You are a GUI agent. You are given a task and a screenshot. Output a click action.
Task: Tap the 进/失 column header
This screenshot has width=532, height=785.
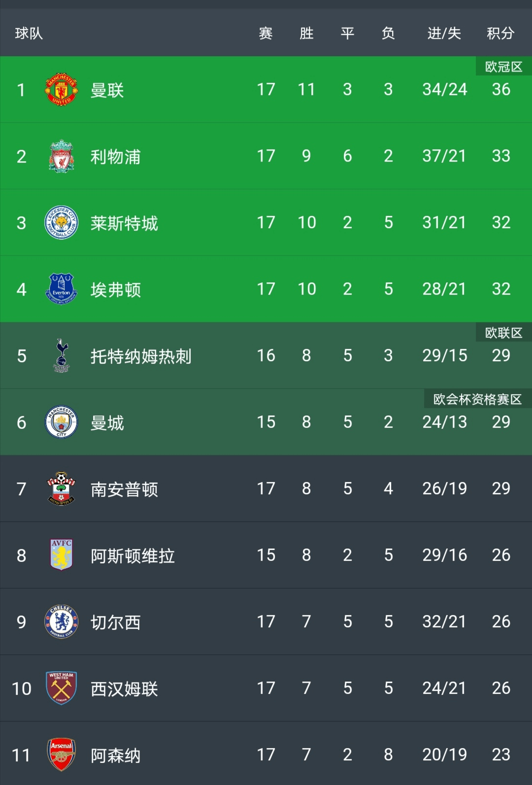point(444,34)
